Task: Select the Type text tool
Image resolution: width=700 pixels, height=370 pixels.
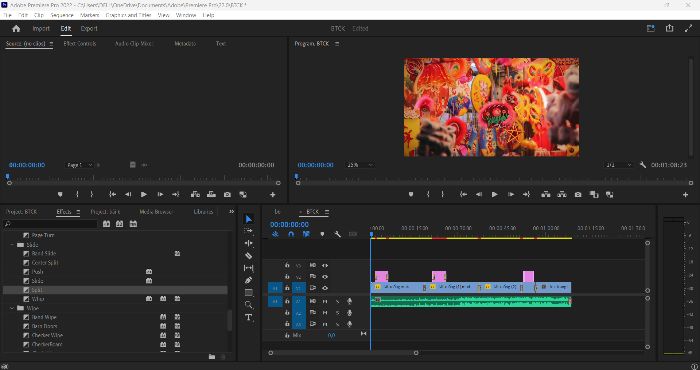Action: click(x=249, y=317)
